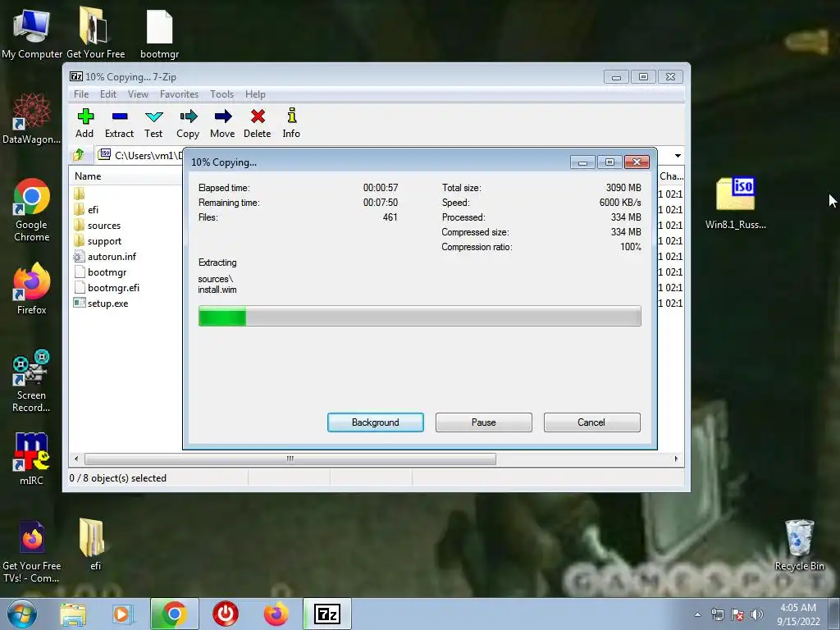
Task: Select mIRC desktop shortcut
Action: coord(32,459)
